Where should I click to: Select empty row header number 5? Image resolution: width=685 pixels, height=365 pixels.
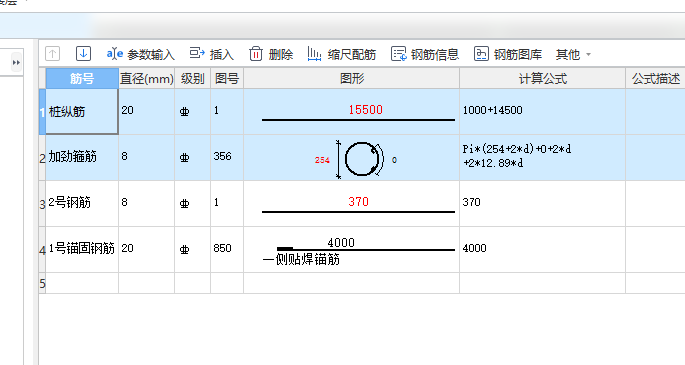[42, 283]
